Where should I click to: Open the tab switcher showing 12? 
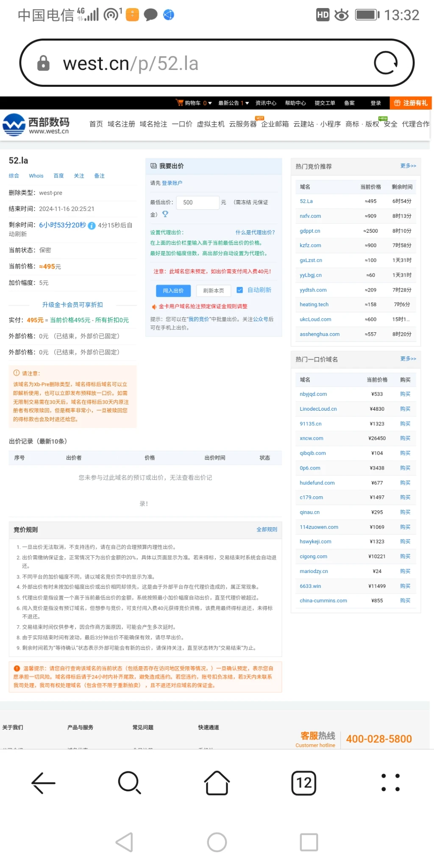click(303, 782)
